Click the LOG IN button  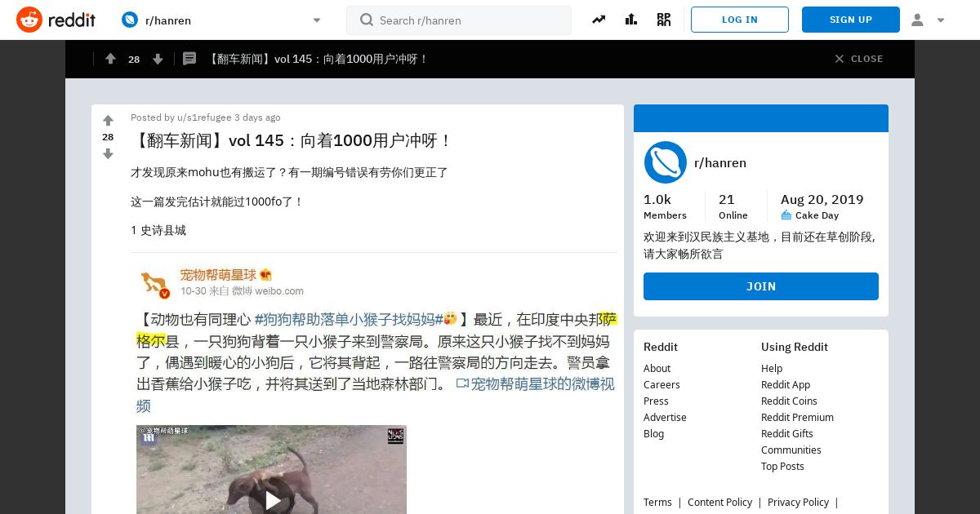(740, 20)
